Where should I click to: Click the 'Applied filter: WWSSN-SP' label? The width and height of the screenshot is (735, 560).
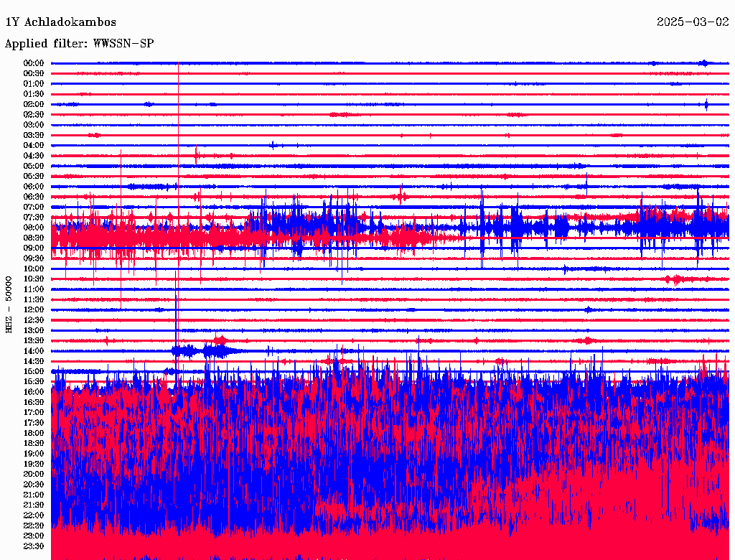pos(79,44)
